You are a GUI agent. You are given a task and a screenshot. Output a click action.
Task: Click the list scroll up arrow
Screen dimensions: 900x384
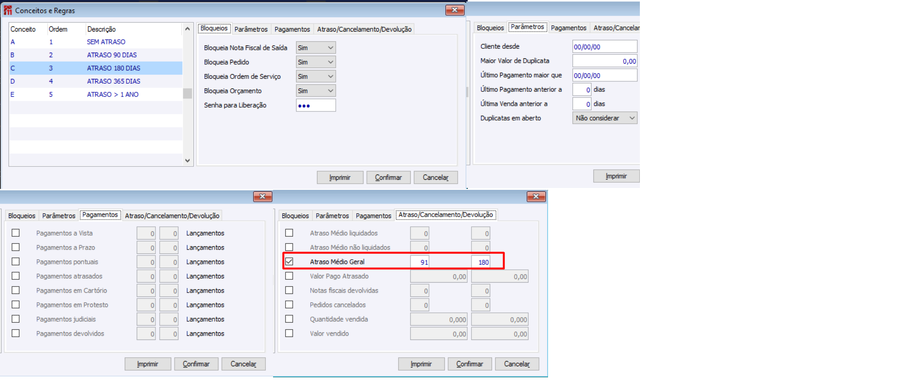187,29
